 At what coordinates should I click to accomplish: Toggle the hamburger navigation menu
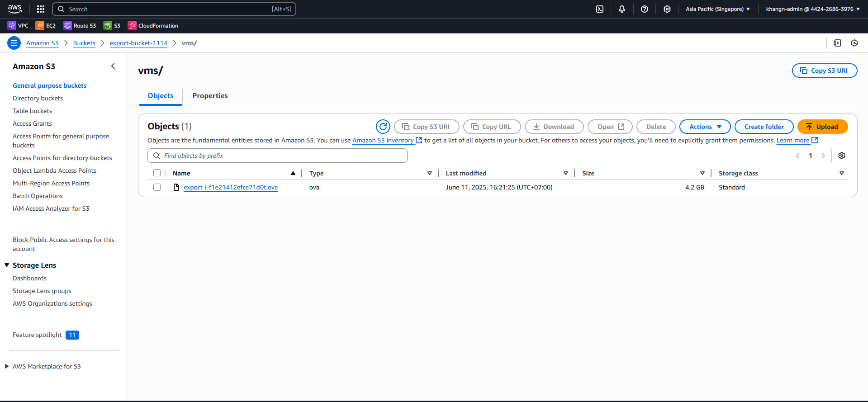point(14,43)
